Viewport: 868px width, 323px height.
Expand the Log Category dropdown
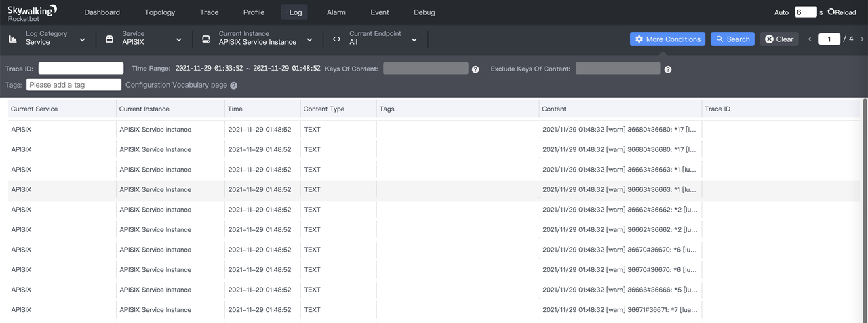[x=82, y=40]
